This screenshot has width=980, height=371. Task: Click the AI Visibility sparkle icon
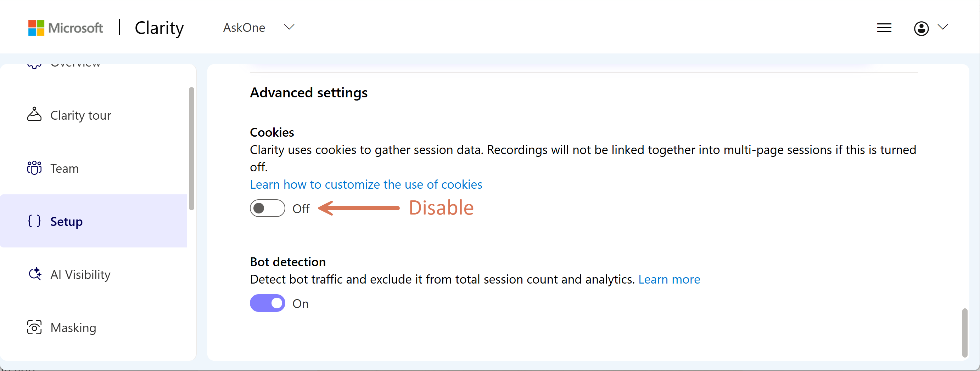pos(35,274)
